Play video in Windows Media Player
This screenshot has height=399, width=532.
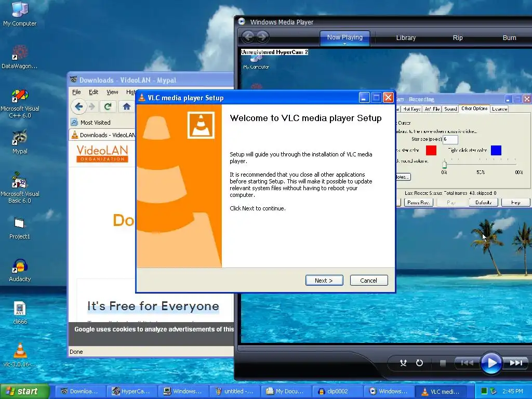pyautogui.click(x=491, y=363)
